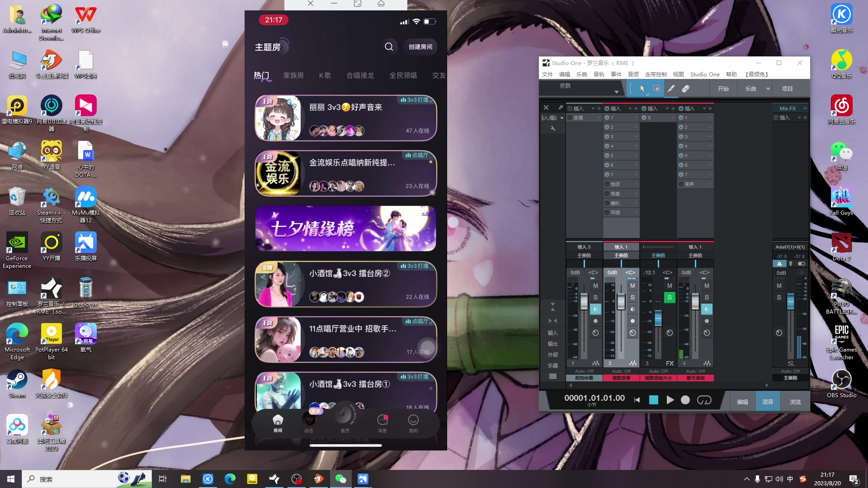Arm record on channel 2 唱歌效果
Image resolution: width=868 pixels, height=488 pixels.
click(632, 321)
